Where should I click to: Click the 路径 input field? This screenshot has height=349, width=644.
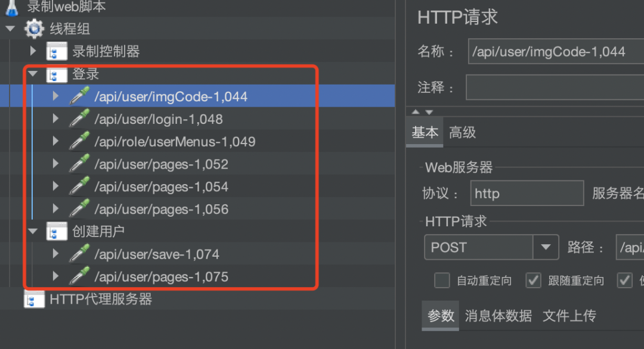click(630, 247)
